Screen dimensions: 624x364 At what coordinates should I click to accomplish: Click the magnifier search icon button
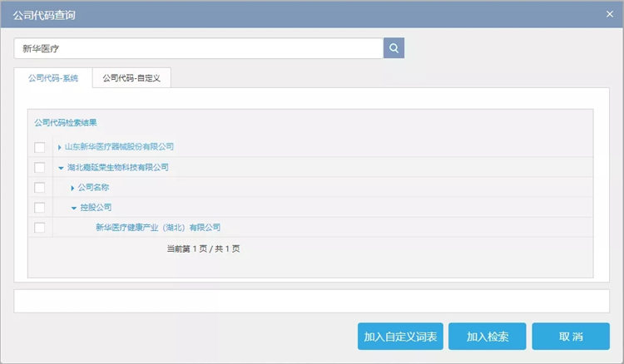click(394, 48)
